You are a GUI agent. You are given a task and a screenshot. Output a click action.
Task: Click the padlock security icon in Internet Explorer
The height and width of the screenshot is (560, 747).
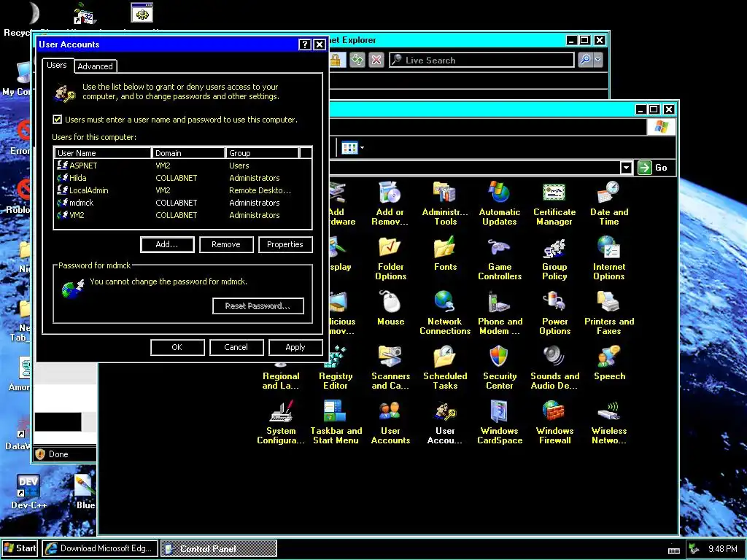point(336,60)
